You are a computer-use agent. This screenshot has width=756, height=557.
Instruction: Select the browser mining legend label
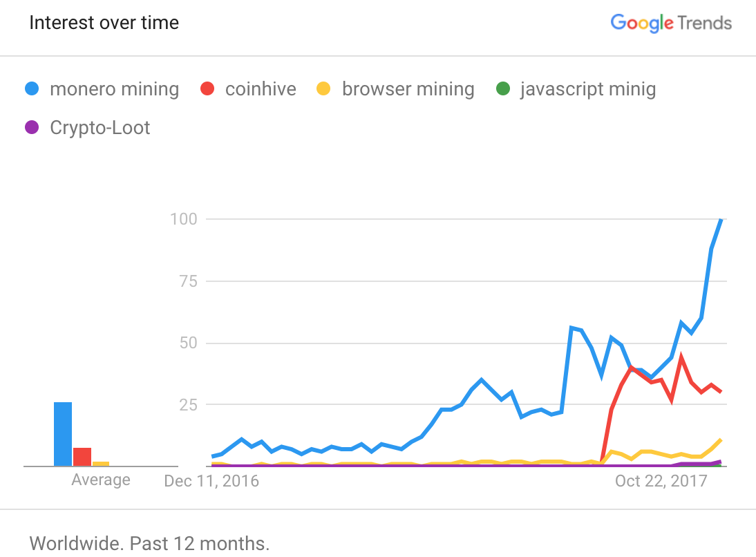tap(408, 89)
